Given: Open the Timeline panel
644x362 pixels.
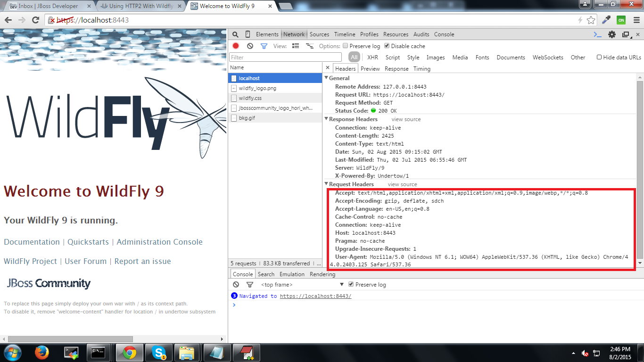Looking at the screenshot, I should click(345, 34).
